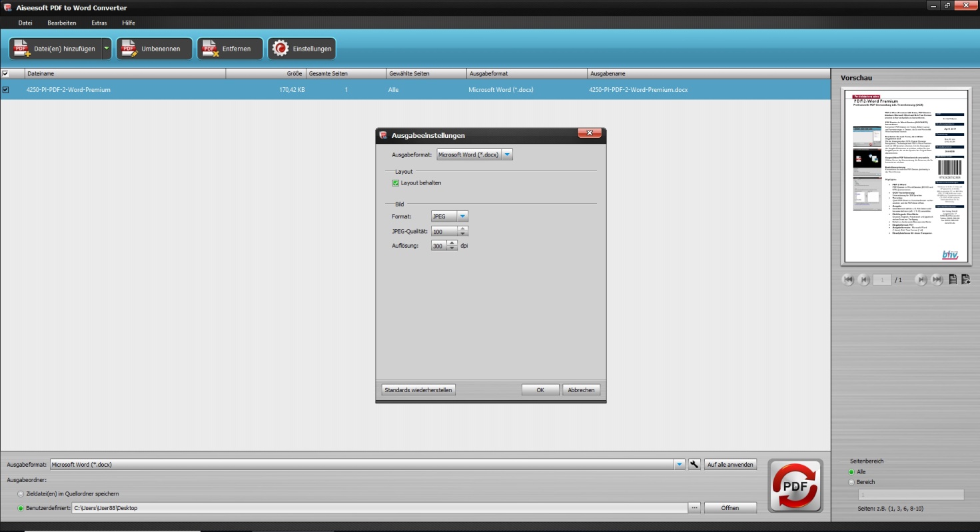Open the bottom Ausgabeformat combo box arrow
Viewport: 980px width, 532px height.
click(680, 465)
